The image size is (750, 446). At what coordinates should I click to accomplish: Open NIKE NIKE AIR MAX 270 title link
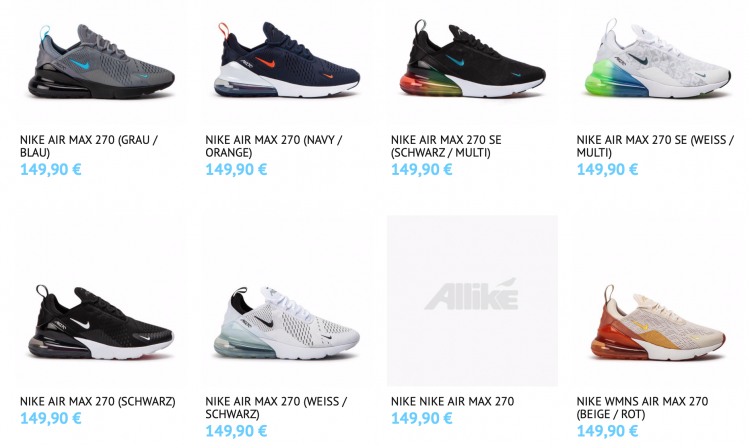point(452,401)
